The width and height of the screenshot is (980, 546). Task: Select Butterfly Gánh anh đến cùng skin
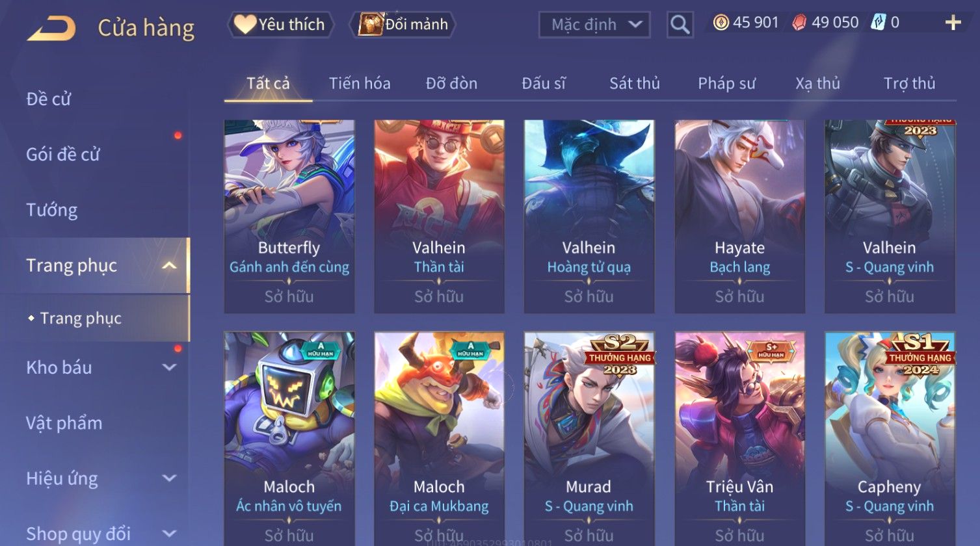click(289, 216)
